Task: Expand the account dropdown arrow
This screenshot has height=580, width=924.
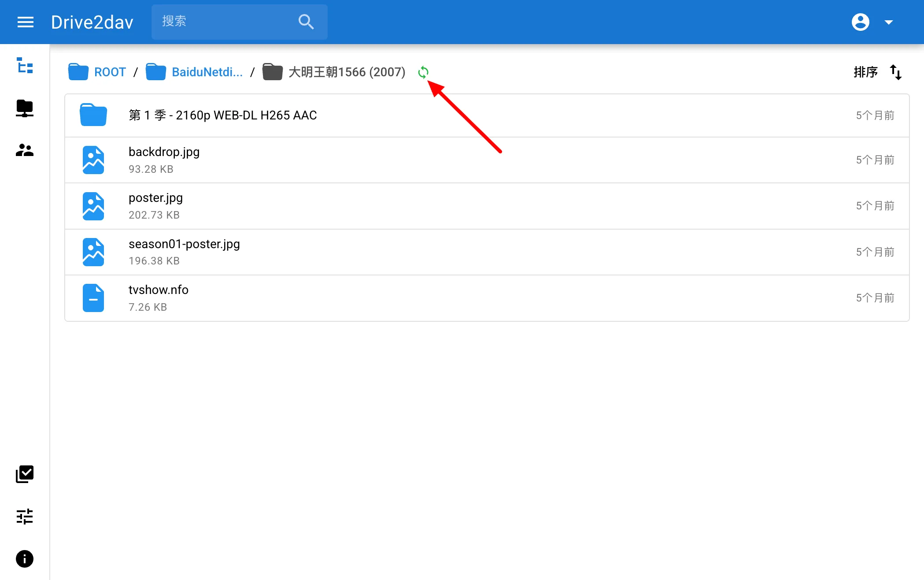Action: (x=889, y=22)
